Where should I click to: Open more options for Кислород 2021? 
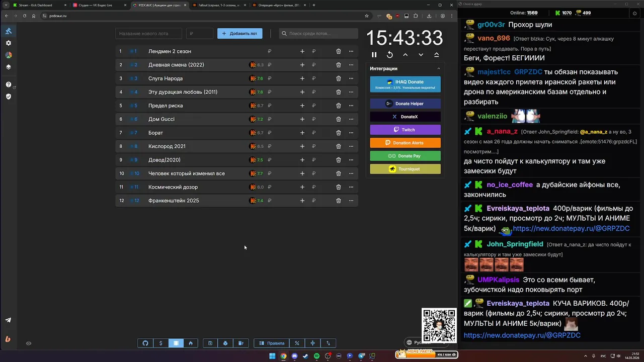point(351,146)
